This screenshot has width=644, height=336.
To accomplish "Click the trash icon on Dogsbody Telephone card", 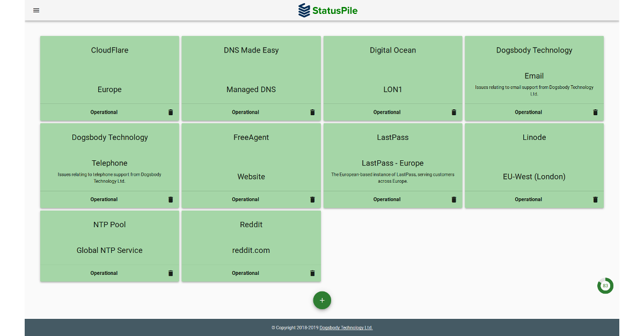I will (170, 199).
